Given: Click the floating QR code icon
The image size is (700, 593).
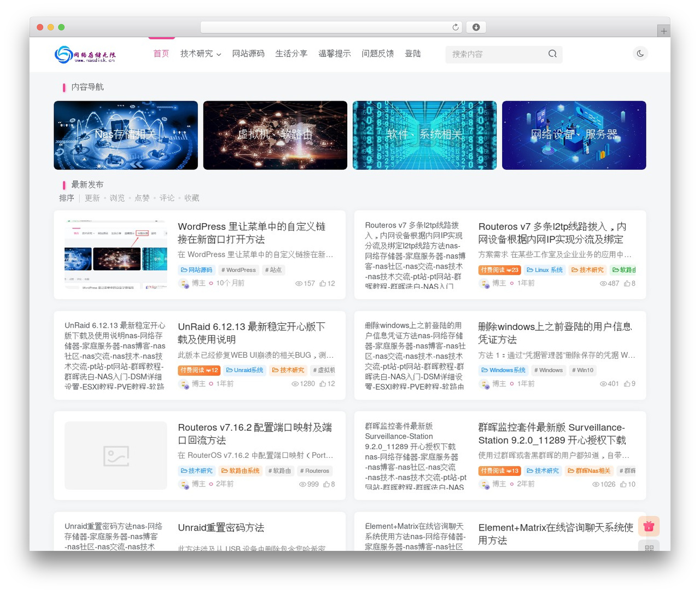Looking at the screenshot, I should [649, 547].
